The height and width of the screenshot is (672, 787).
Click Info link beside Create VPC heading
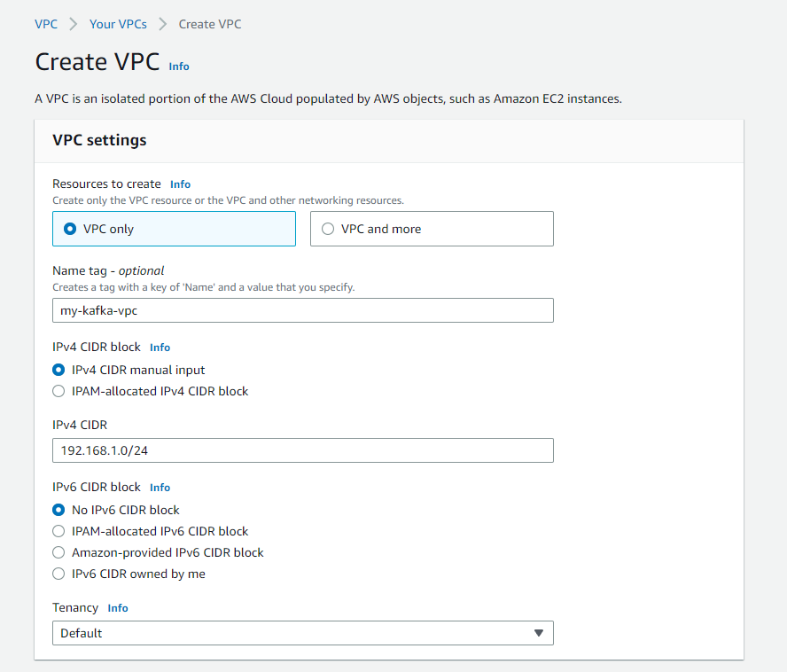tap(179, 66)
